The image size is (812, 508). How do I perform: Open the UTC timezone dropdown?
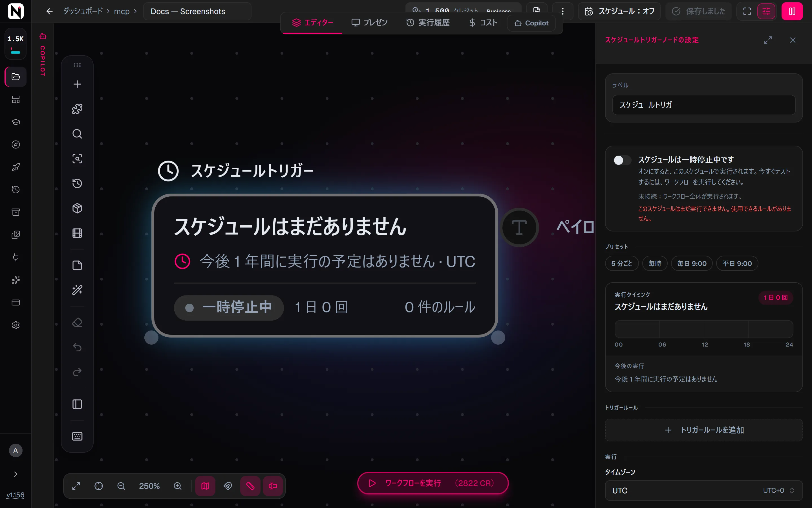point(704,490)
